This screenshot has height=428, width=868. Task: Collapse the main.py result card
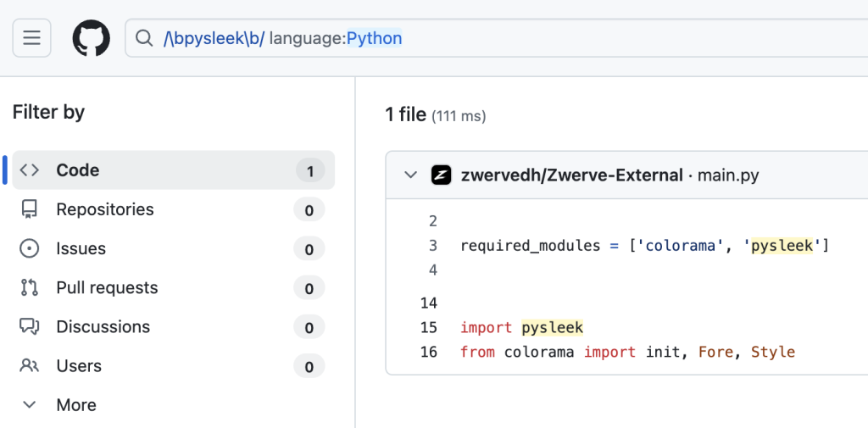click(411, 175)
